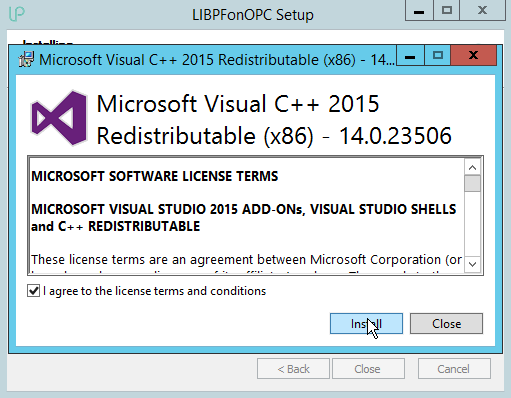Click the installer icon in the Visual C++ title bar

26,59
